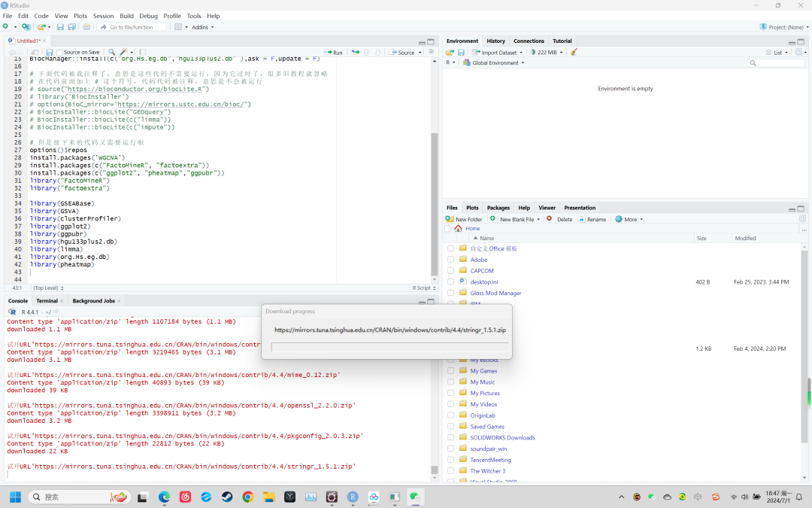Open the Import Dataset dropdown
The height and width of the screenshot is (508, 812).
click(498, 53)
